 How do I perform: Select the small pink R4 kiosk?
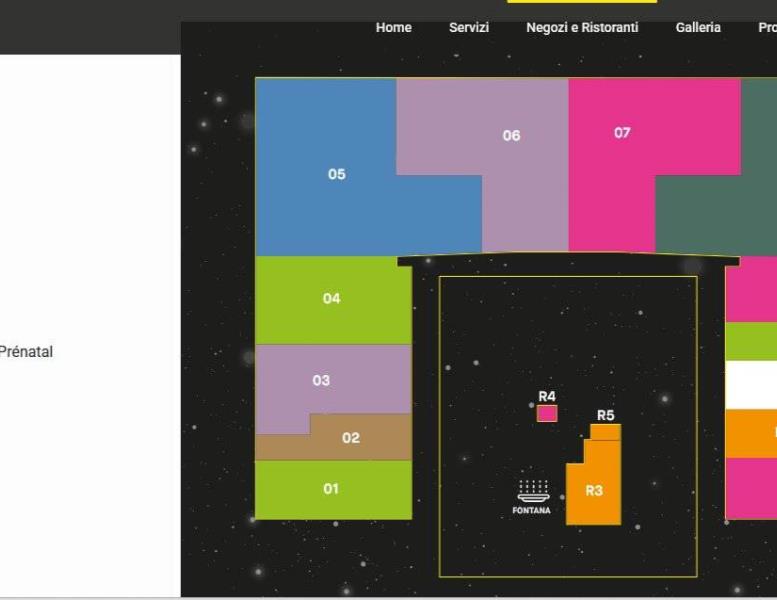tap(547, 413)
